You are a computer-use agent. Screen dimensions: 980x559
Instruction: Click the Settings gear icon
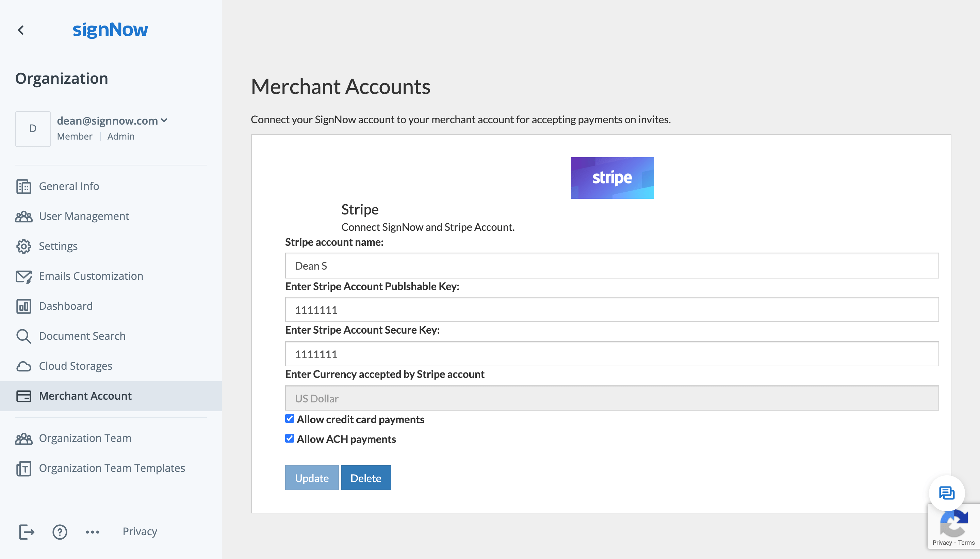coord(24,246)
